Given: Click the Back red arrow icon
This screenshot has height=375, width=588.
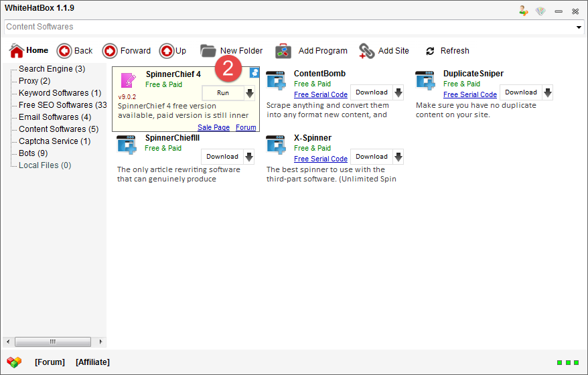Looking at the screenshot, I should click(x=64, y=51).
